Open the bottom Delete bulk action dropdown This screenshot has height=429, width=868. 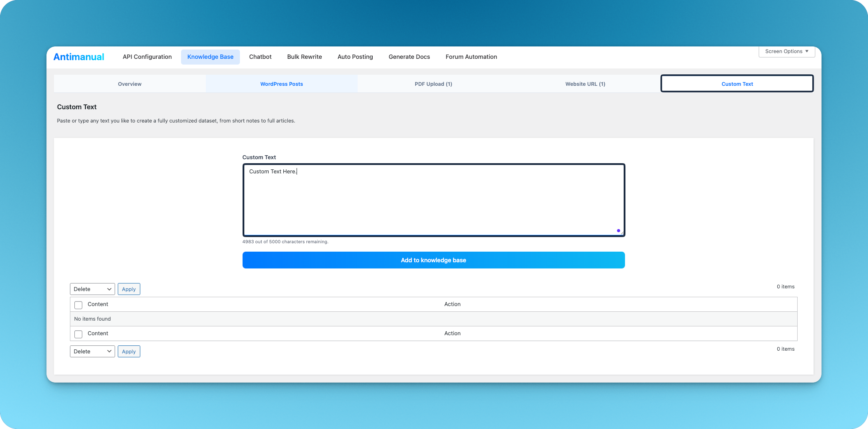(x=92, y=352)
